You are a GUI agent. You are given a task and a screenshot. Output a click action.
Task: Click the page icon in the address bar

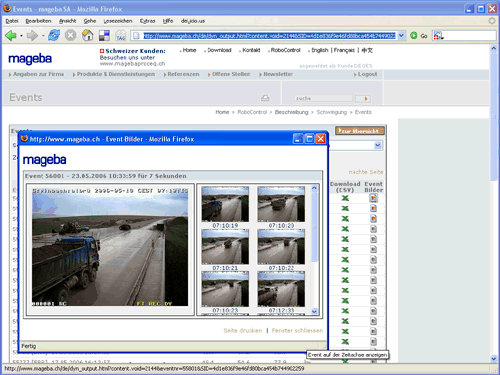136,35
